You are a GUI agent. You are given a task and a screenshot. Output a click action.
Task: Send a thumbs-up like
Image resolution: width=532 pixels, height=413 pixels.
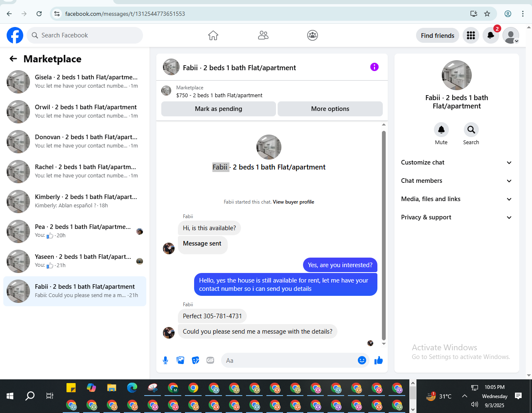(x=378, y=360)
